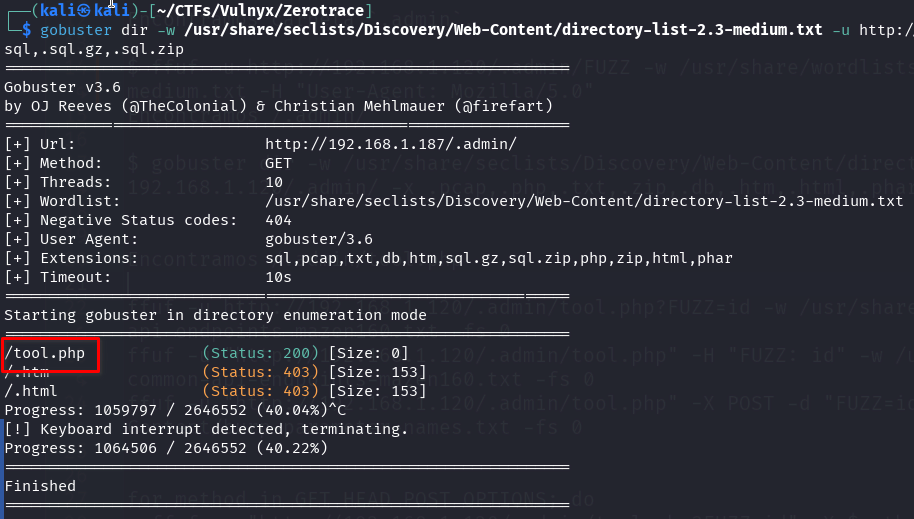Click the 'gobuster/3.6' User Agent value
The width and height of the screenshot is (914, 519).
pyautogui.click(x=319, y=239)
